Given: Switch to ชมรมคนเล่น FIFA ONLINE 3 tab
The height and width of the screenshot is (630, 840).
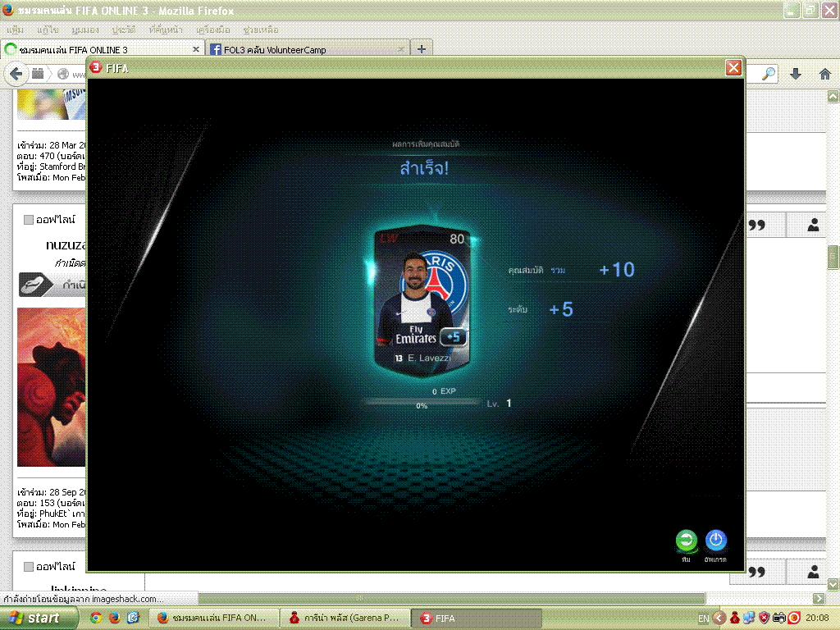Looking at the screenshot, I should point(103,49).
